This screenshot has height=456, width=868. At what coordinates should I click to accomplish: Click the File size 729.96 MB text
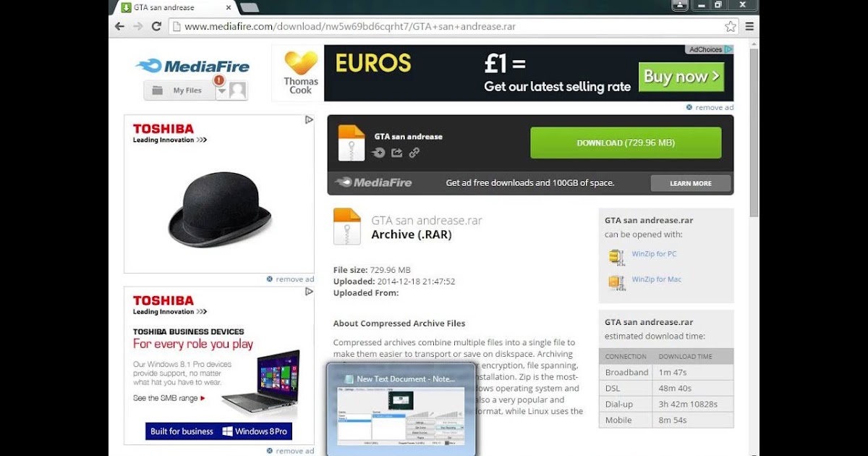point(372,270)
